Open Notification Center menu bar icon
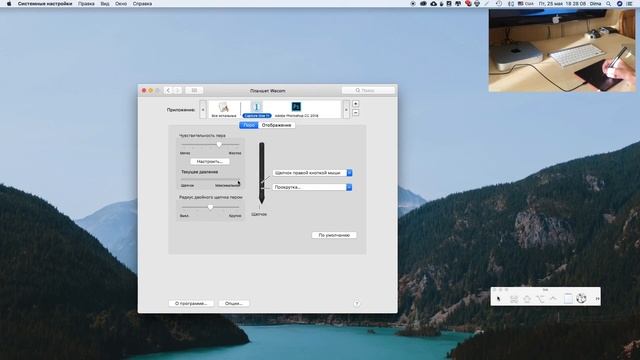 [x=629, y=4]
